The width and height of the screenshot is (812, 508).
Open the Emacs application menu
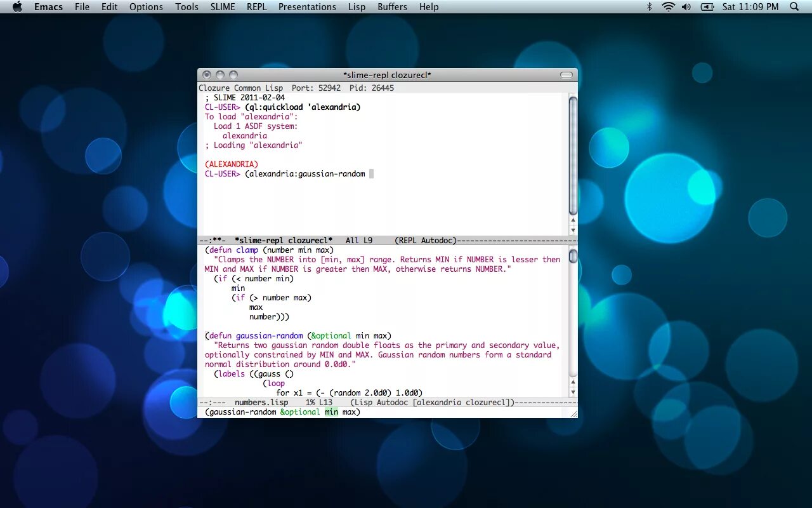[x=48, y=6]
